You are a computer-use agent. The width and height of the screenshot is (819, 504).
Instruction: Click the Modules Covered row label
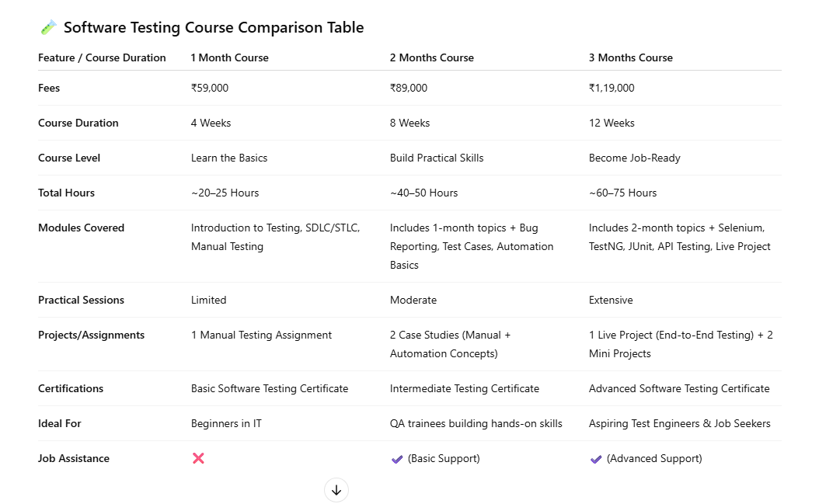[81, 228]
